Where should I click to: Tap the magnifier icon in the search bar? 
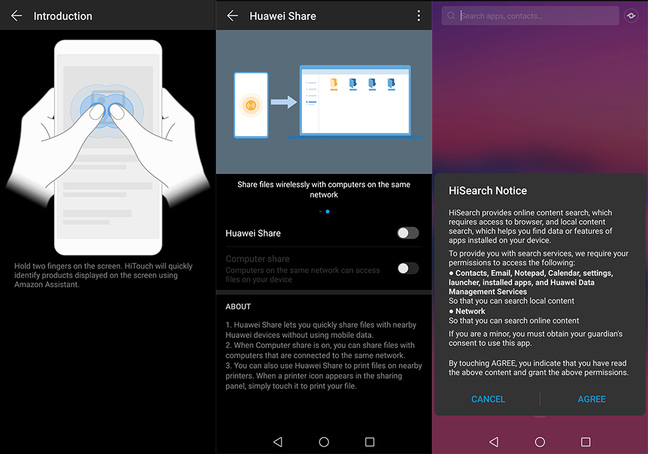451,16
